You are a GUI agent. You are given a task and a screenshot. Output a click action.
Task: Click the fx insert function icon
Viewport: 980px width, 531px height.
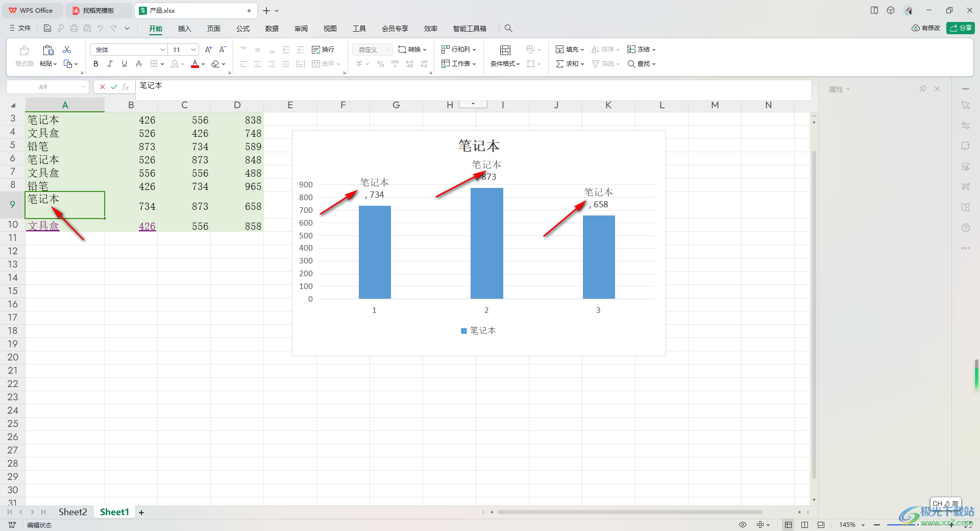(x=126, y=87)
